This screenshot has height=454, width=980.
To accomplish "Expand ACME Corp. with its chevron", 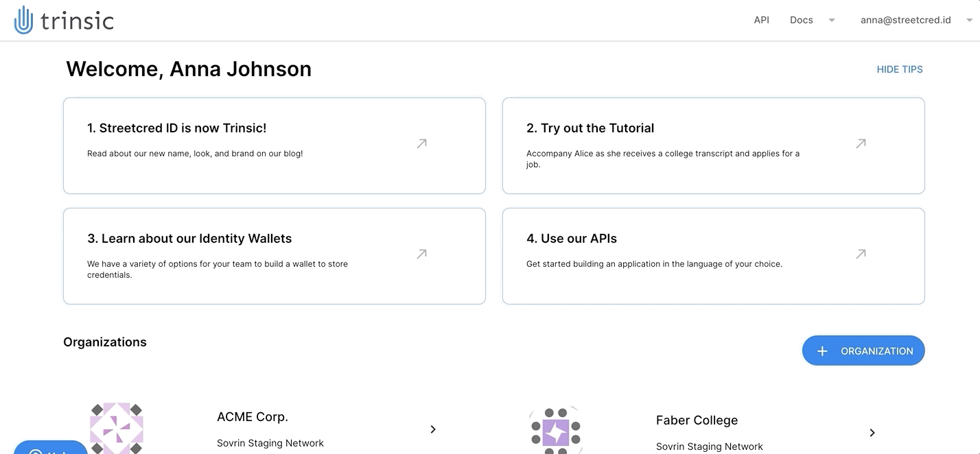I will [433, 429].
